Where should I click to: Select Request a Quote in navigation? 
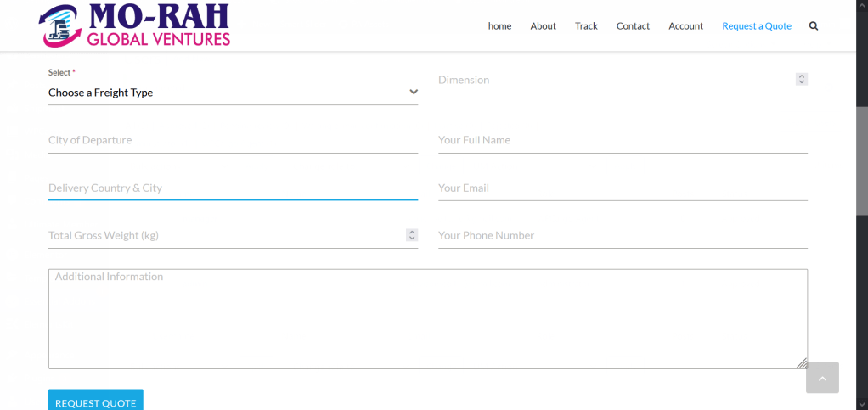click(x=756, y=26)
